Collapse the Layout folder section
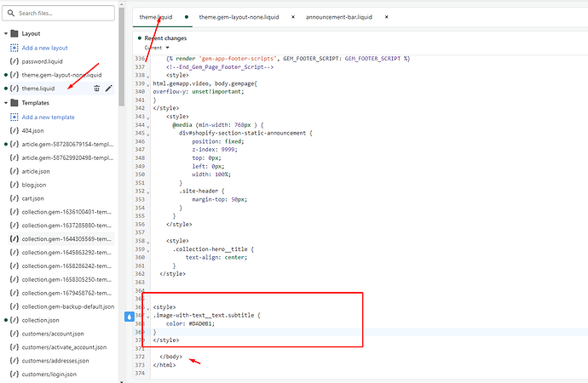The height and width of the screenshot is (383, 588). click(6, 33)
